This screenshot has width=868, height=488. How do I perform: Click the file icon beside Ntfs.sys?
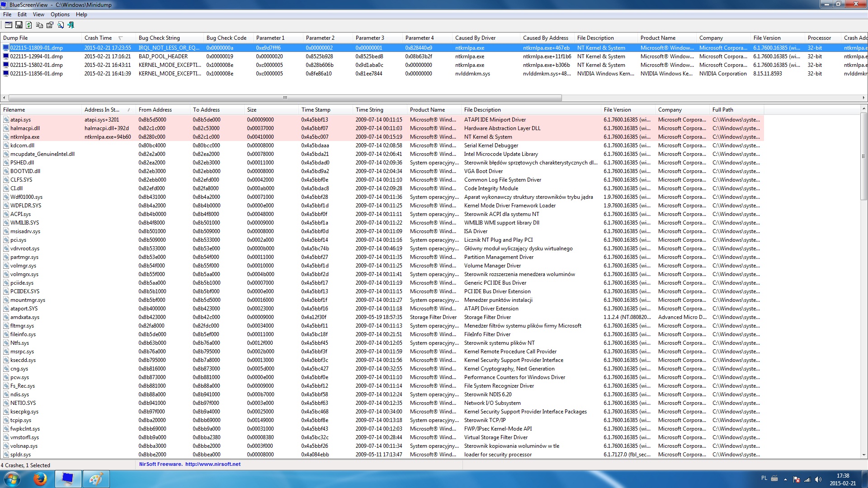6,343
